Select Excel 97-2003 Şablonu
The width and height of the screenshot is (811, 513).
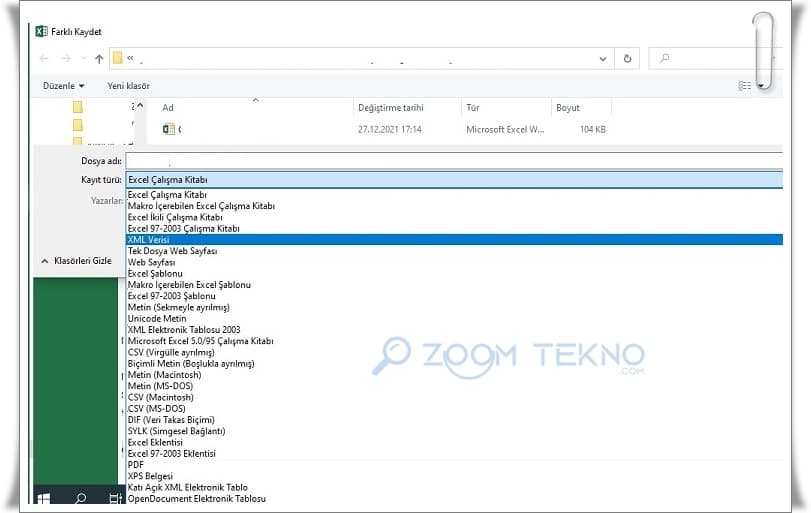(454, 296)
